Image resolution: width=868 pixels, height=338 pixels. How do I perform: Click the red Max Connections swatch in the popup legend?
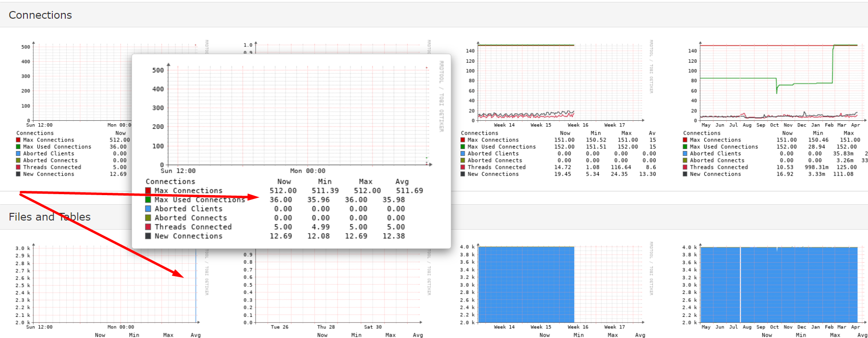pos(148,191)
